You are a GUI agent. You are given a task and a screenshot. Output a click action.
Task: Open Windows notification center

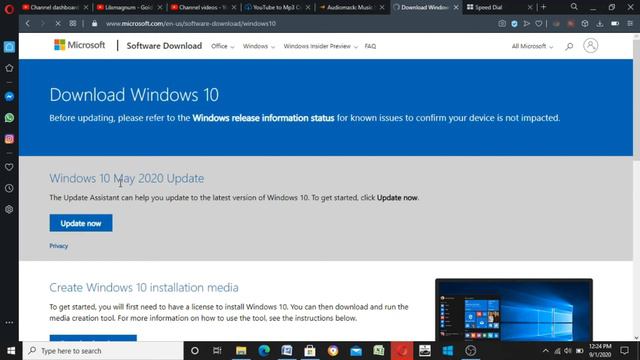(x=624, y=351)
